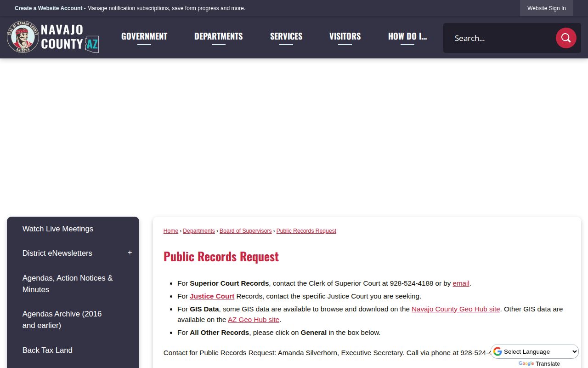Click the Navajo County seal logo

pos(23,37)
